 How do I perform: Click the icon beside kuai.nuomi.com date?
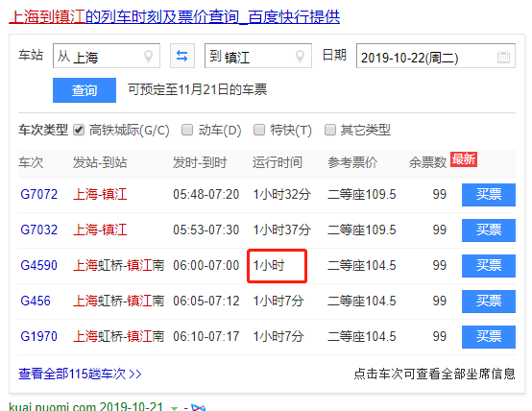pos(198,407)
